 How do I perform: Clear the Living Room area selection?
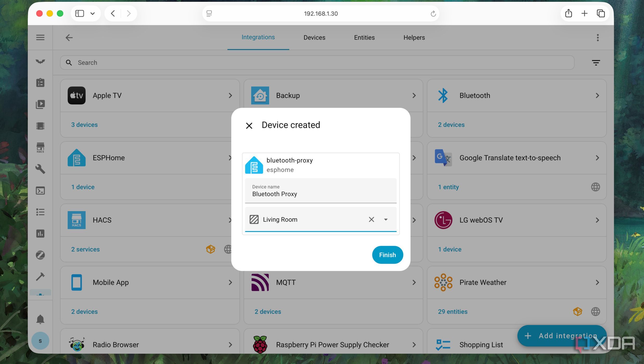(x=371, y=219)
